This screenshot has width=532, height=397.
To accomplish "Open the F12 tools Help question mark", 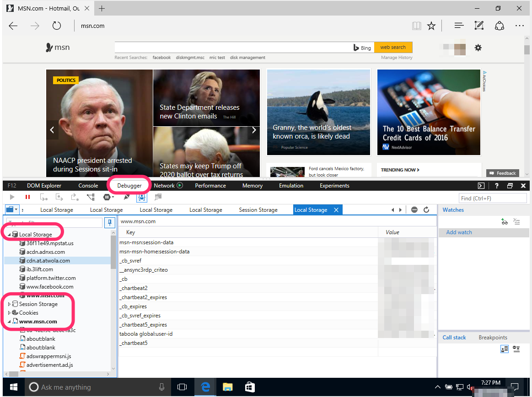I will [497, 186].
